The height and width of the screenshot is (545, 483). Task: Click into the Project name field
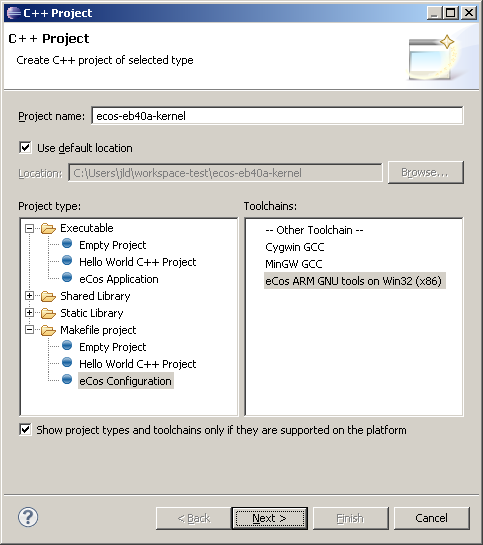pyautogui.click(x=277, y=116)
